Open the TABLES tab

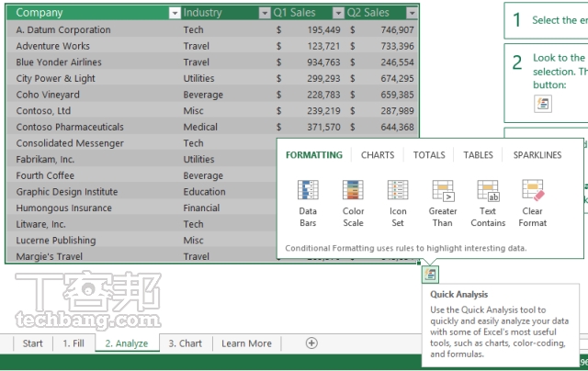point(478,155)
